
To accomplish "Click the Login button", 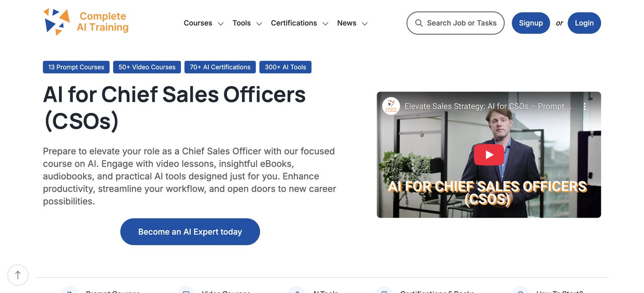I will (x=584, y=23).
